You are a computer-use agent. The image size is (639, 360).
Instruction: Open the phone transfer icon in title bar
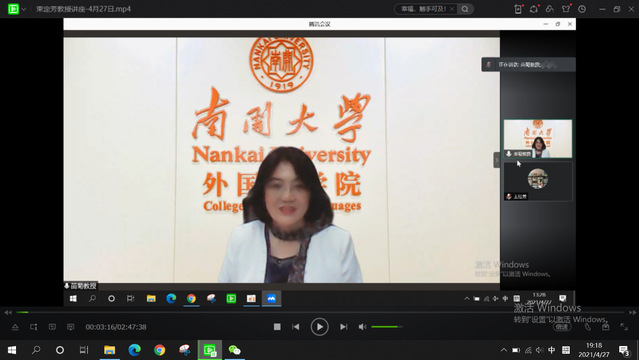tap(518, 9)
